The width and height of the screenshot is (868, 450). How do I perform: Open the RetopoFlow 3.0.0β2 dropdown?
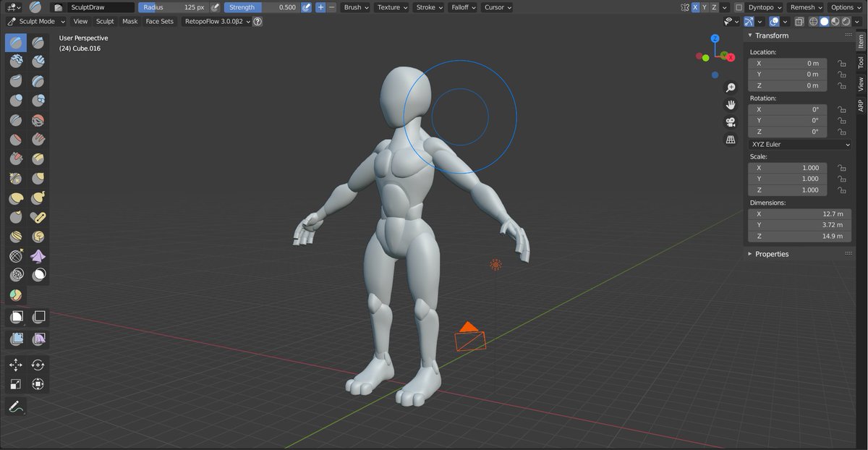click(x=218, y=22)
